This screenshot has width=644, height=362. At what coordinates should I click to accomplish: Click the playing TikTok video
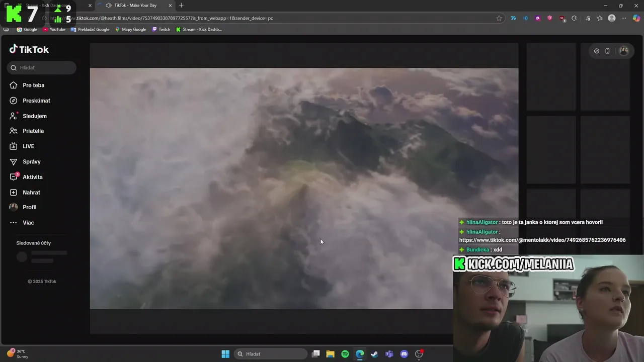point(304,189)
